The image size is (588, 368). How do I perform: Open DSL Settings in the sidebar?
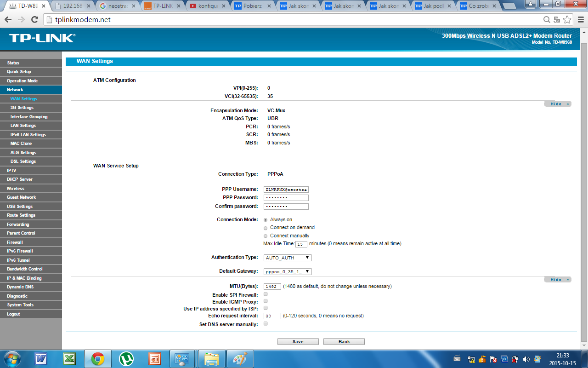(x=23, y=161)
